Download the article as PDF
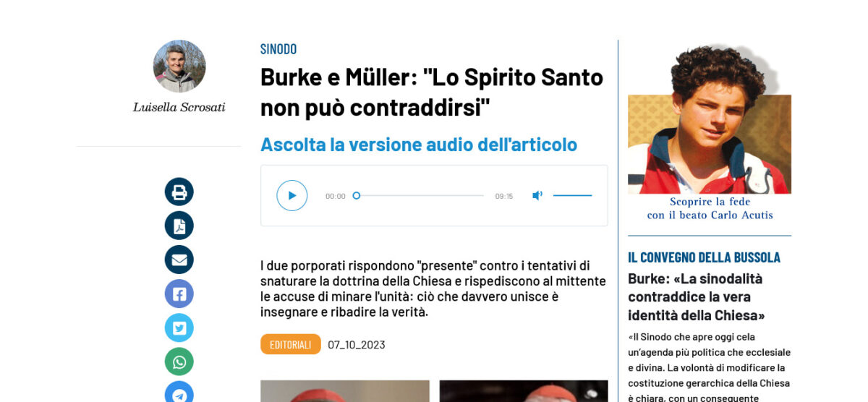Viewport: 868px width, 402px height. tap(179, 226)
